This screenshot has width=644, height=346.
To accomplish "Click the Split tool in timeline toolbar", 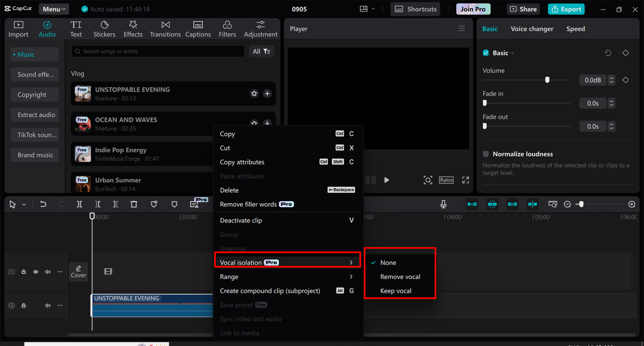I will point(79,204).
